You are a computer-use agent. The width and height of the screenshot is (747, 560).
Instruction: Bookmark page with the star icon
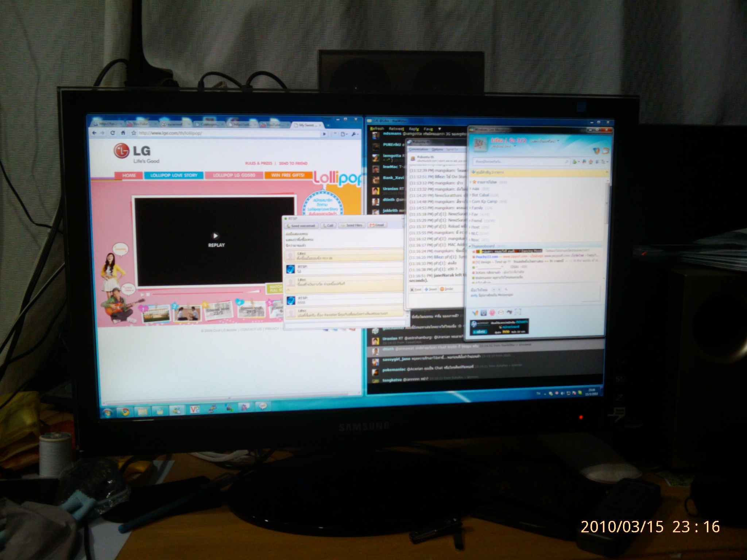pyautogui.click(x=134, y=133)
